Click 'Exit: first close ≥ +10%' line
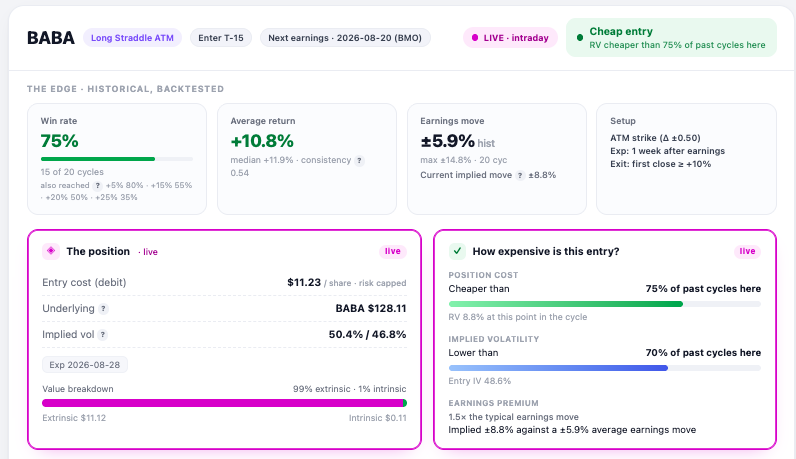The image size is (796, 459). (x=660, y=164)
